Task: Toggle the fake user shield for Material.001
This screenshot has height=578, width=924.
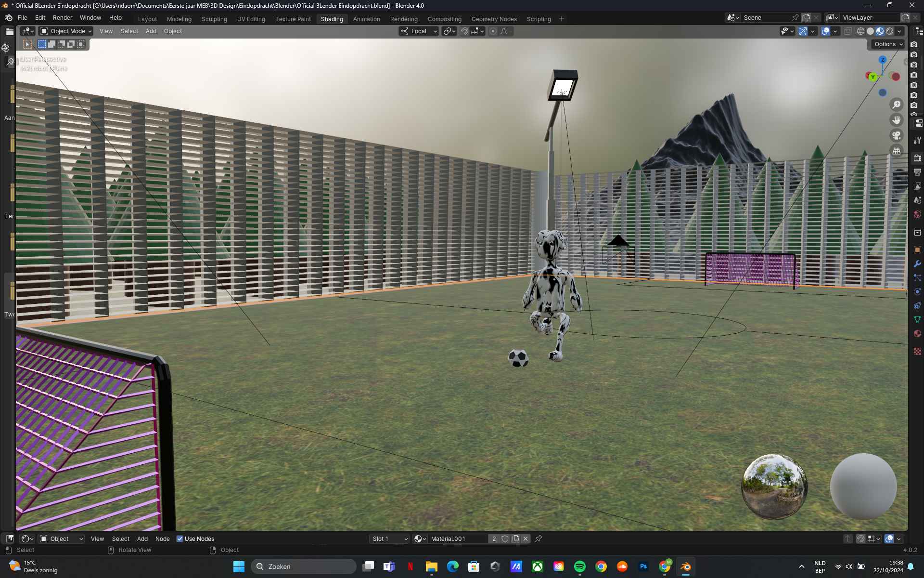Action: coord(505,539)
